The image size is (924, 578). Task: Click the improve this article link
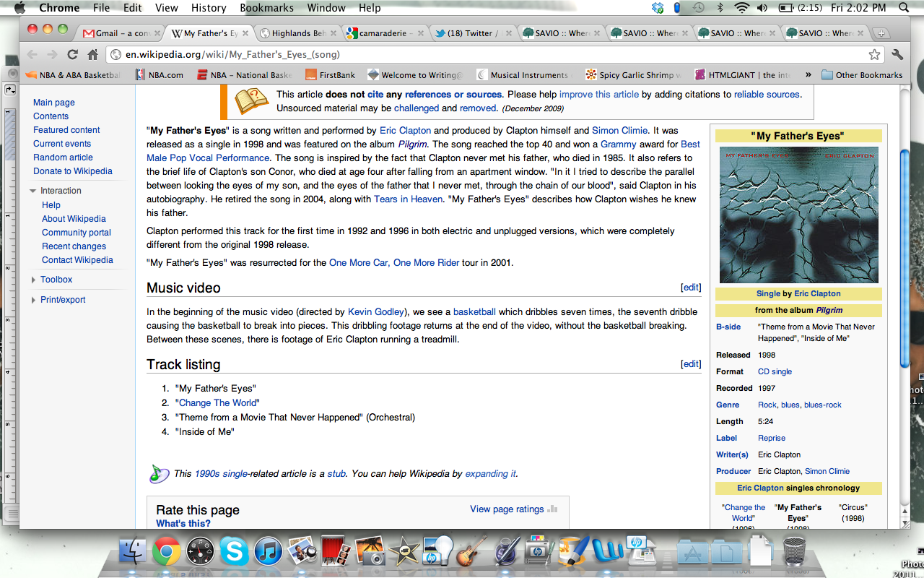[x=599, y=95]
